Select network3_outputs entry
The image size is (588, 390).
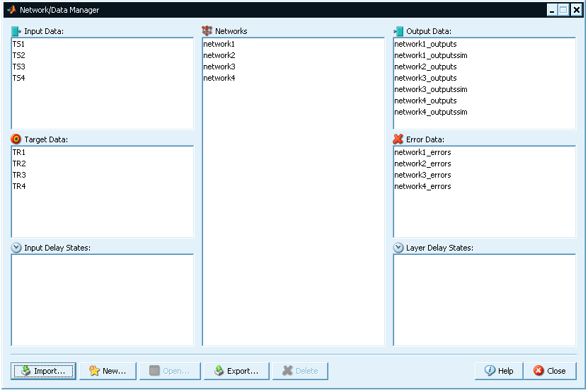pos(484,78)
